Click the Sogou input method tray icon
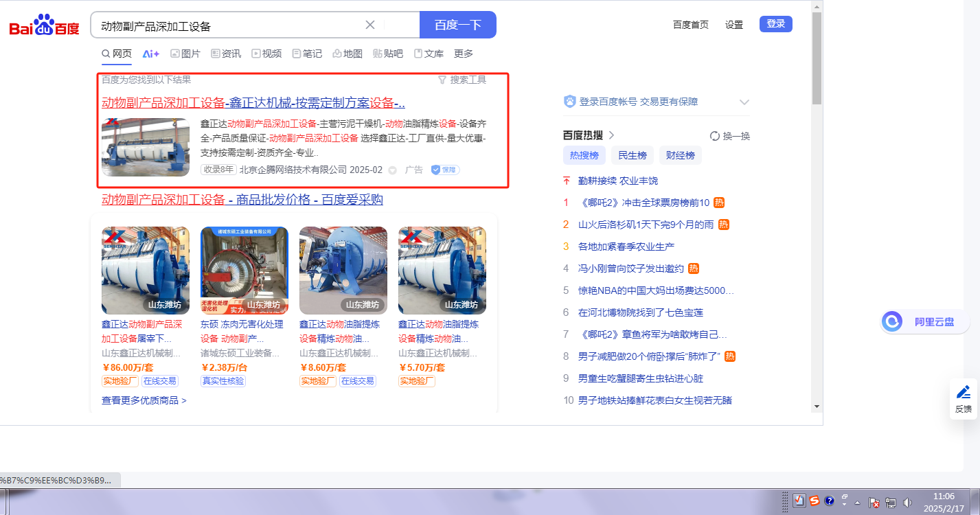 [x=814, y=501]
